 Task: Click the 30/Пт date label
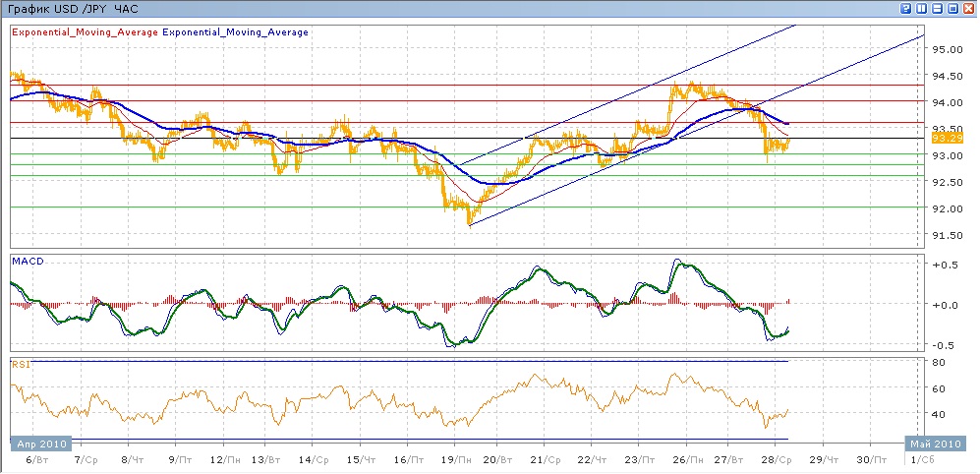tap(872, 459)
